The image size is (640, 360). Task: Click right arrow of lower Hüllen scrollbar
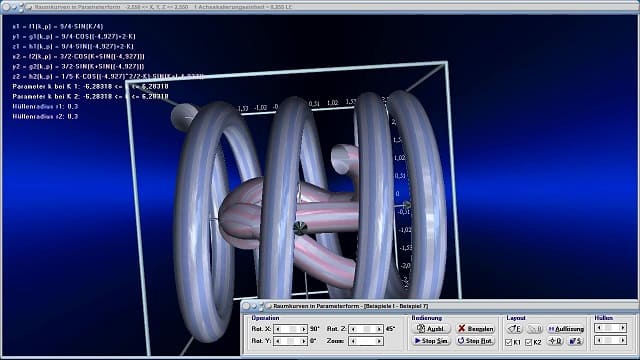click(x=623, y=340)
